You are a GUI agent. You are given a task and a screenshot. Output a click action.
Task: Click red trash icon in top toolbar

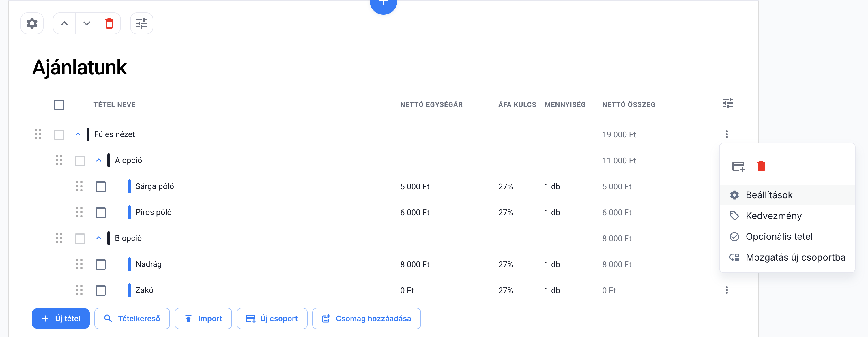(109, 24)
